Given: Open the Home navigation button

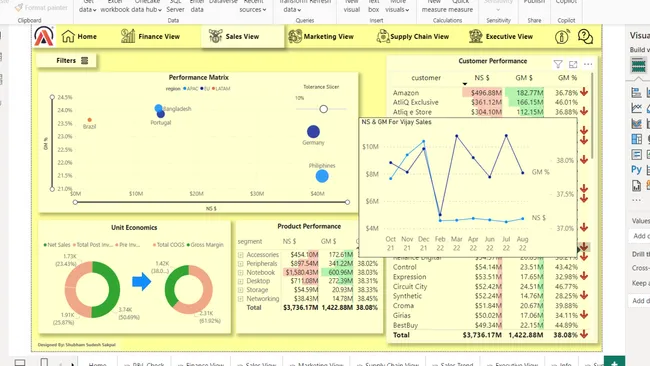Looking at the screenshot, I should pyautogui.click(x=79, y=36).
